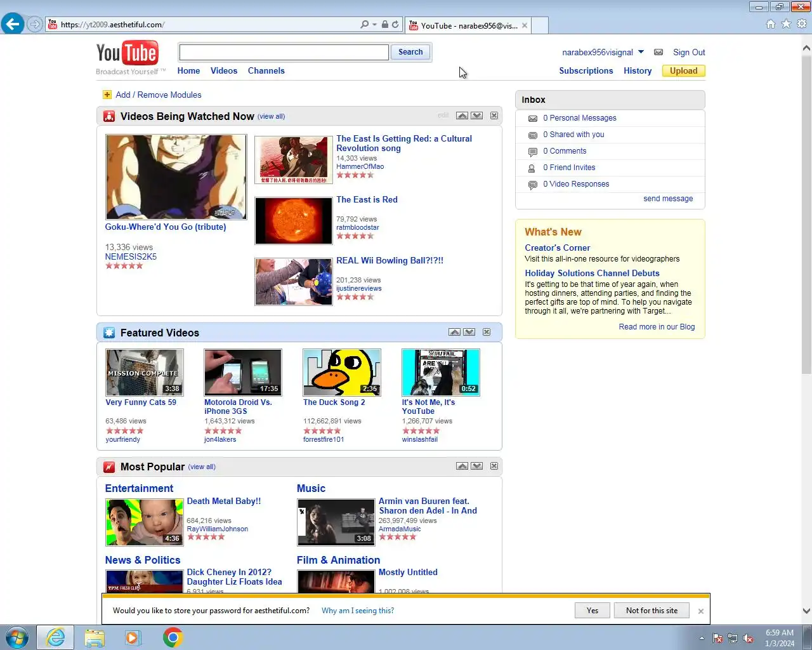Show hidden system tray icons
This screenshot has height=650, width=812.
click(x=702, y=639)
